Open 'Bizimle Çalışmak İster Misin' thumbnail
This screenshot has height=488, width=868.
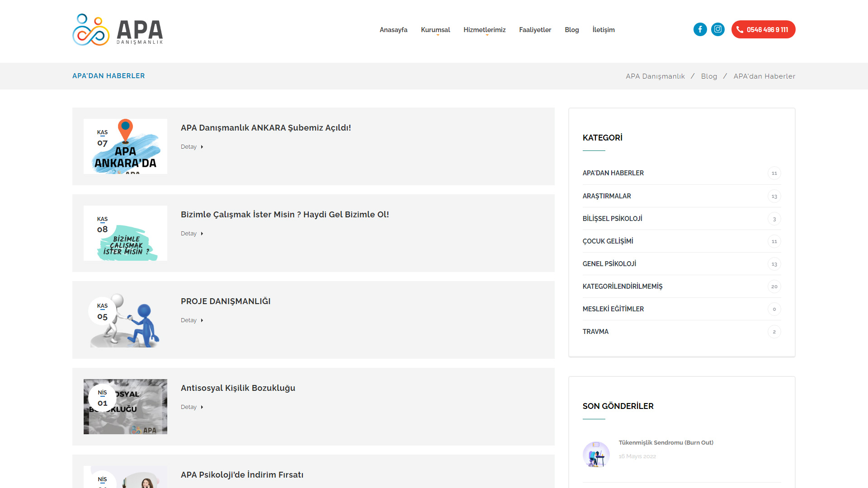click(125, 233)
